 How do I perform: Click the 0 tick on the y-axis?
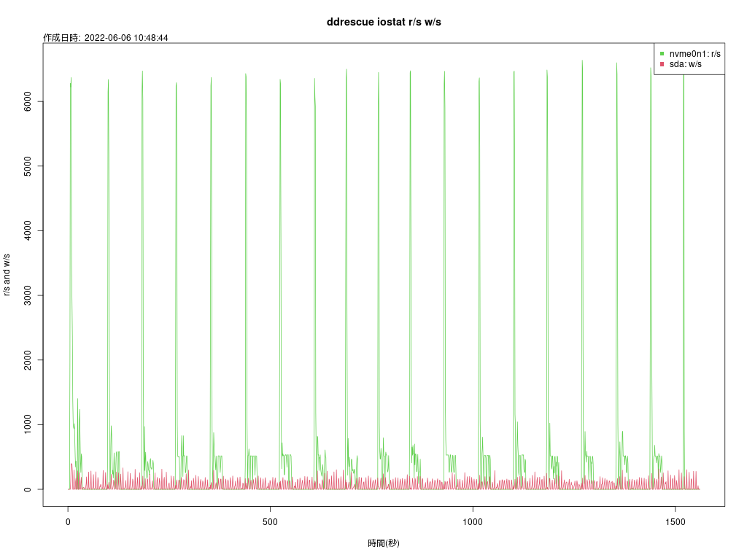tap(28, 489)
